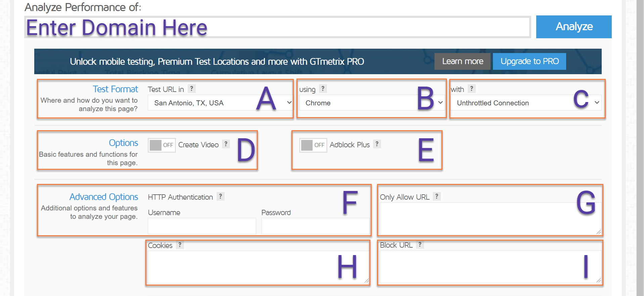Open the Cookies help question mark
This screenshot has width=644, height=296.
click(180, 245)
